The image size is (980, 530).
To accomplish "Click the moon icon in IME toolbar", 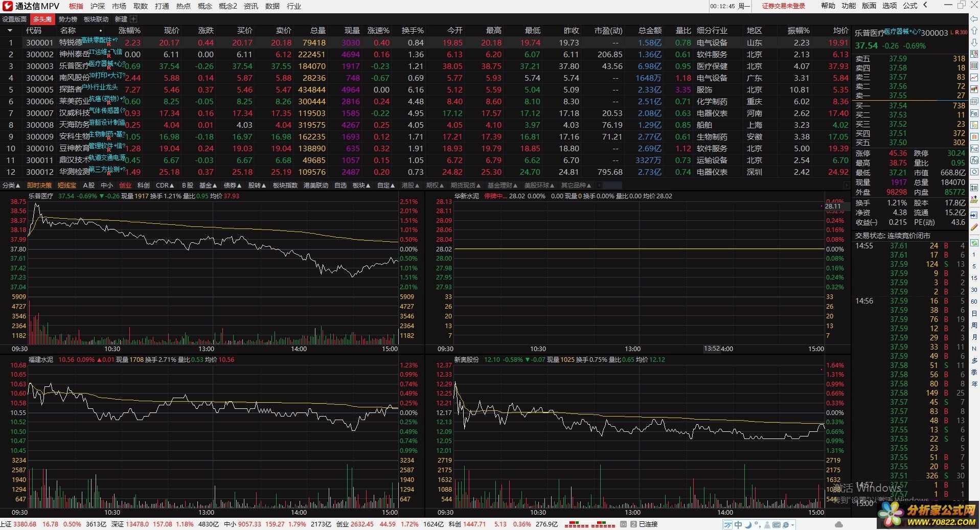I will coord(748,525).
